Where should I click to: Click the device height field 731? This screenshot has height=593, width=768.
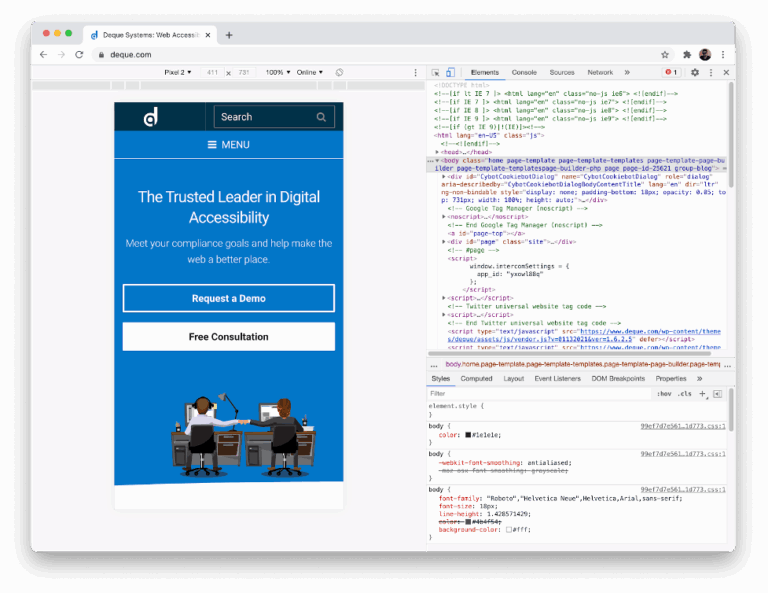244,72
